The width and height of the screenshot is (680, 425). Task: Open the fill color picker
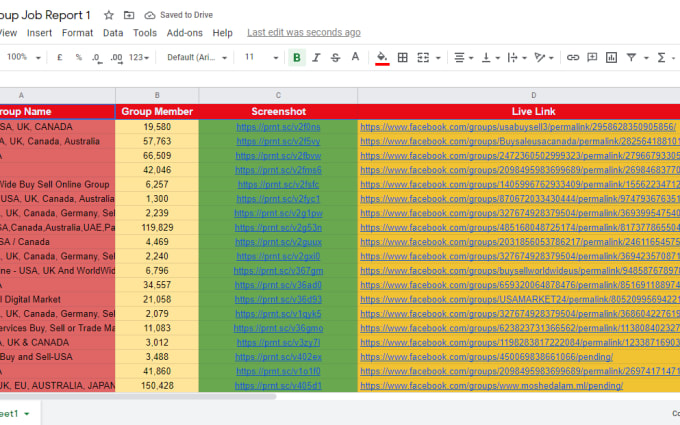[x=382, y=58]
